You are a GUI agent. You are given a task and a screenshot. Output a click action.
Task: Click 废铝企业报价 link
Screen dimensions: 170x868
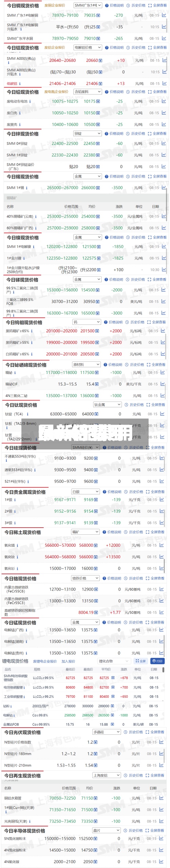point(55,48)
